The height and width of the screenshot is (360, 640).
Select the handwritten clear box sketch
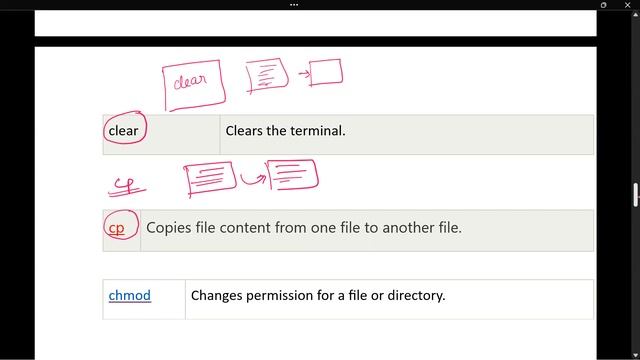(194, 85)
